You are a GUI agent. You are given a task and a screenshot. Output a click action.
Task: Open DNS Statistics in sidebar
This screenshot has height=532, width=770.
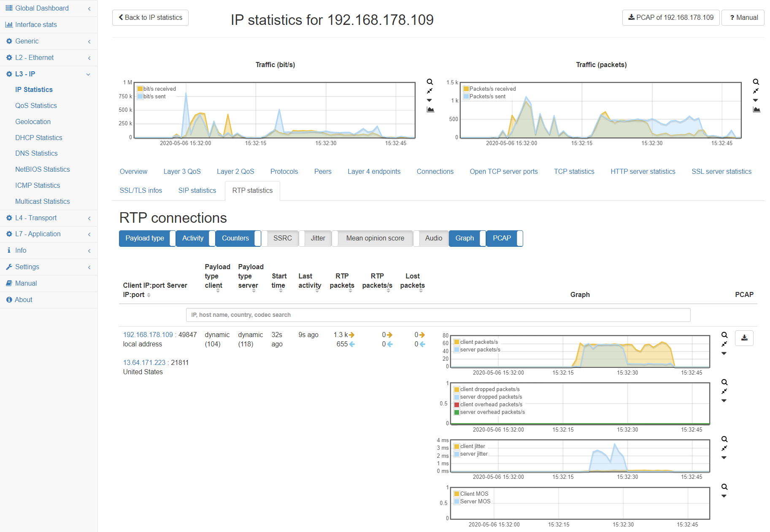point(36,153)
